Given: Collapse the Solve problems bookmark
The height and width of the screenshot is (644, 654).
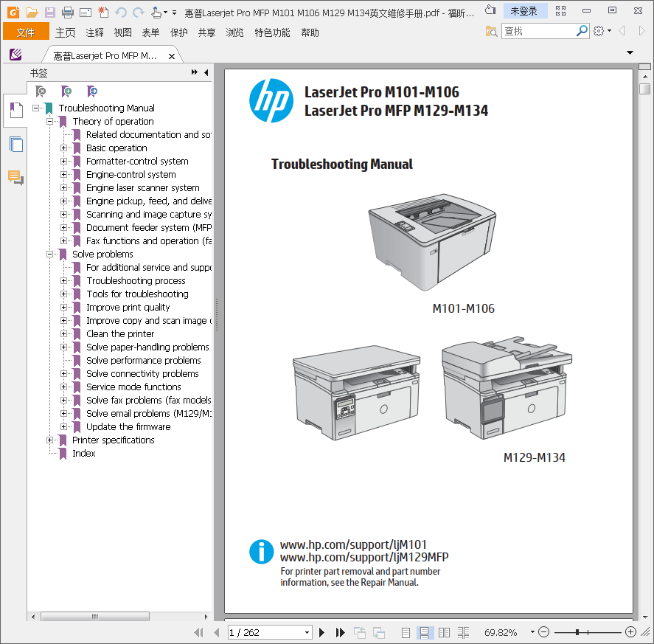Looking at the screenshot, I should click(x=50, y=255).
